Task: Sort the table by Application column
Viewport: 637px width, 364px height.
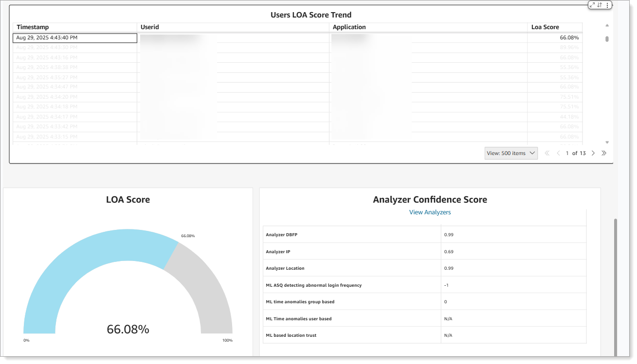Action: (349, 27)
